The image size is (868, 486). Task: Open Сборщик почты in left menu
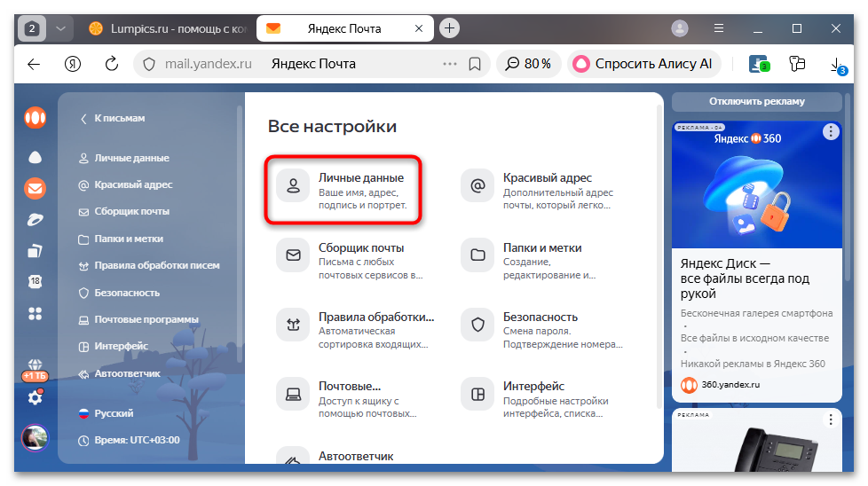124,211
